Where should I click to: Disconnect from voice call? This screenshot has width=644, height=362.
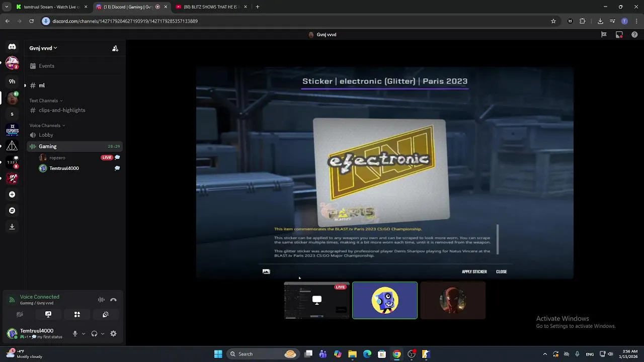coord(114,300)
